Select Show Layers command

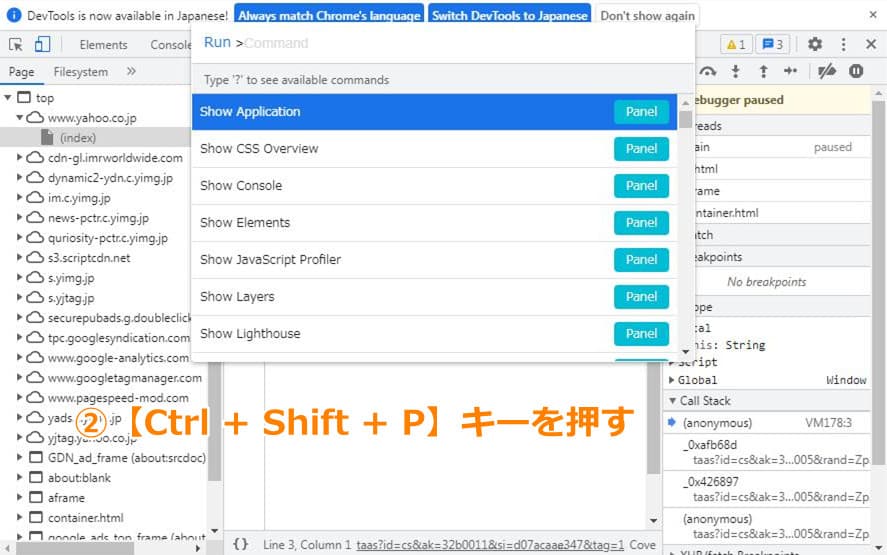pos(434,296)
